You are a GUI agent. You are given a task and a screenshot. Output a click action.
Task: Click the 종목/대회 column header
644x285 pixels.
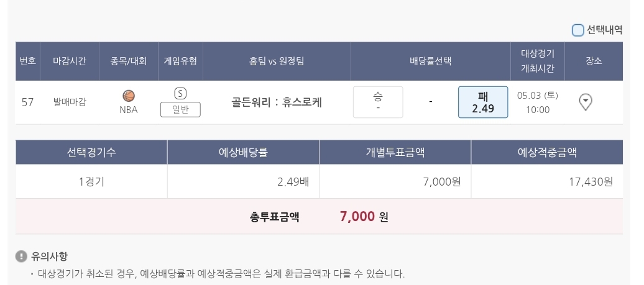129,61
